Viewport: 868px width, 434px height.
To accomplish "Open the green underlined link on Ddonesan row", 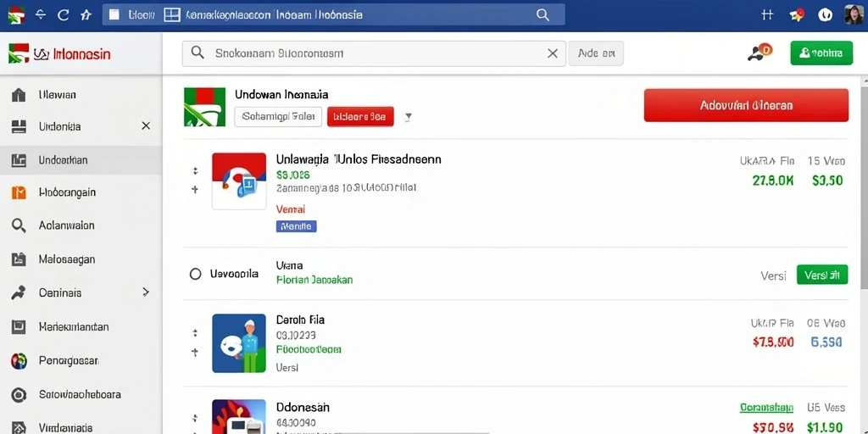I will [766, 408].
